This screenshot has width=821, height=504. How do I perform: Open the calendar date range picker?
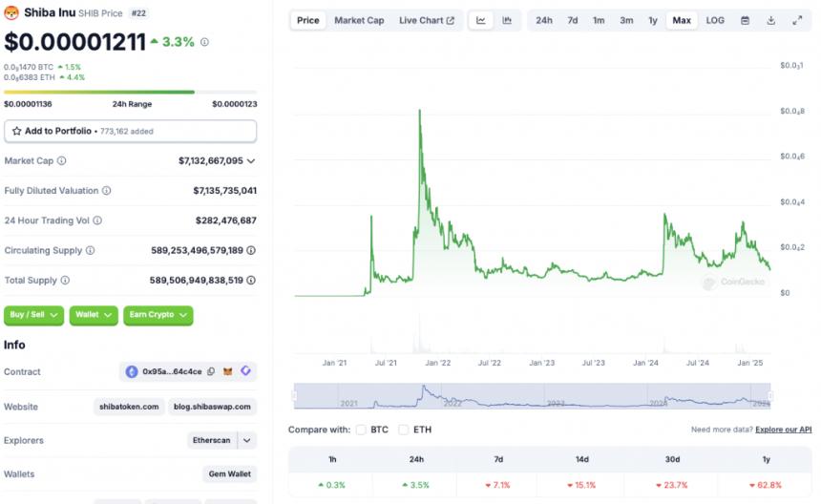(x=745, y=20)
